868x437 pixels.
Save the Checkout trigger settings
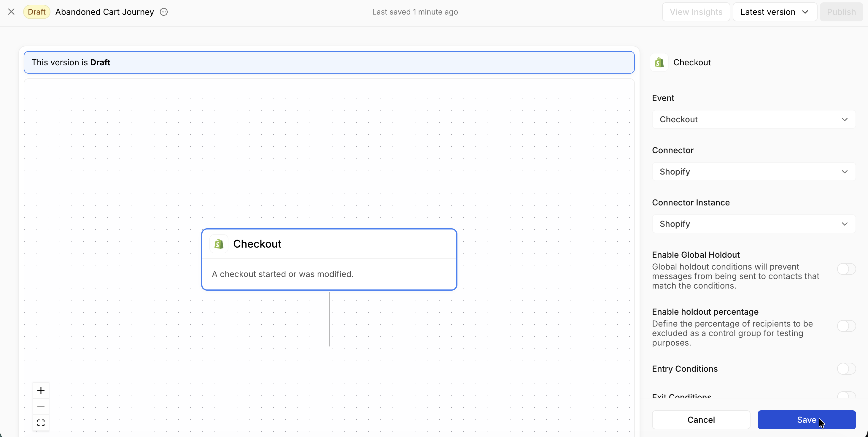[x=806, y=420]
